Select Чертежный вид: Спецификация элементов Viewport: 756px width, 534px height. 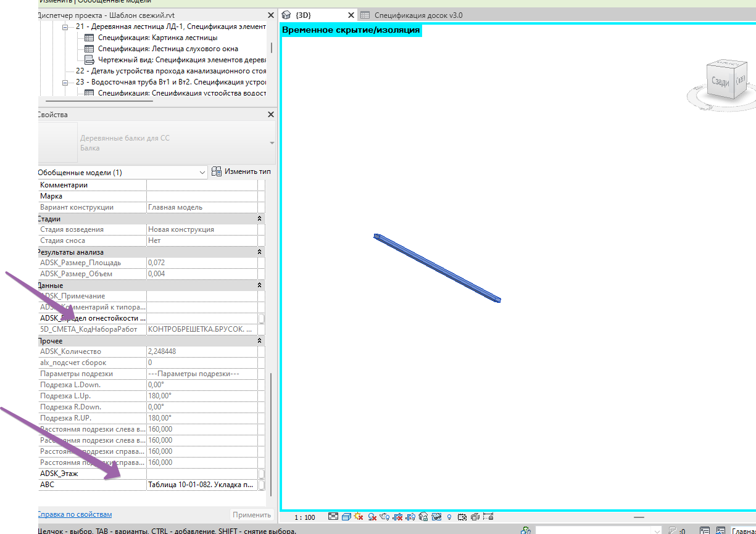coord(181,60)
